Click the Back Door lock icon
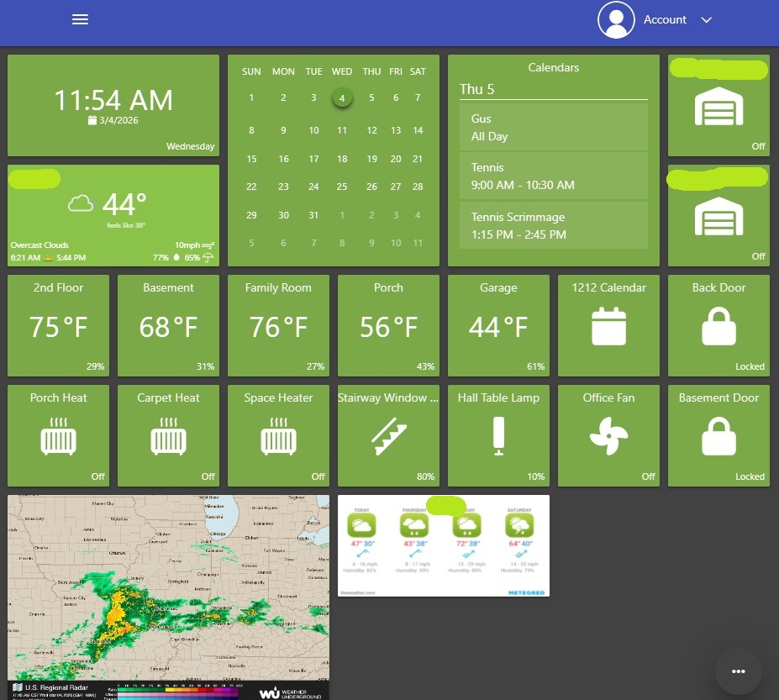 (718, 326)
